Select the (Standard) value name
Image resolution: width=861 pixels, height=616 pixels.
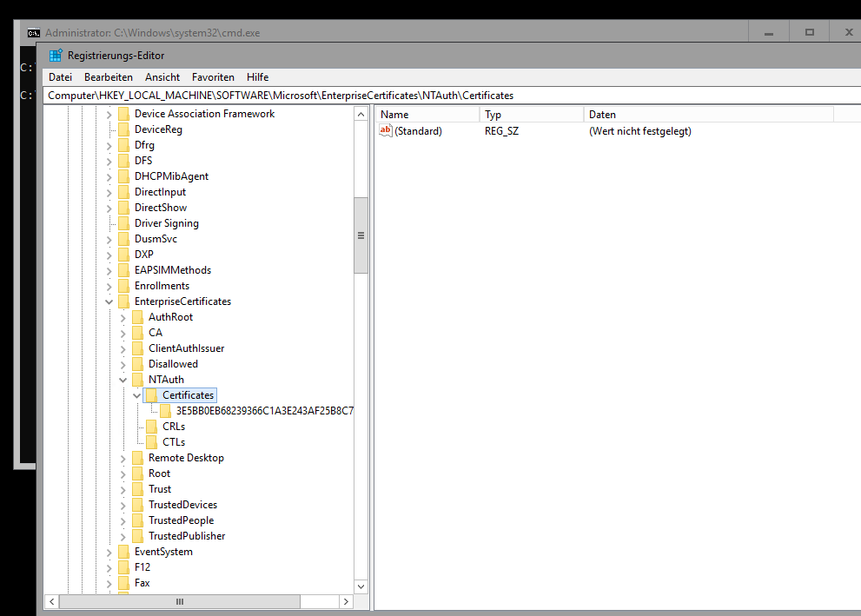click(x=419, y=131)
